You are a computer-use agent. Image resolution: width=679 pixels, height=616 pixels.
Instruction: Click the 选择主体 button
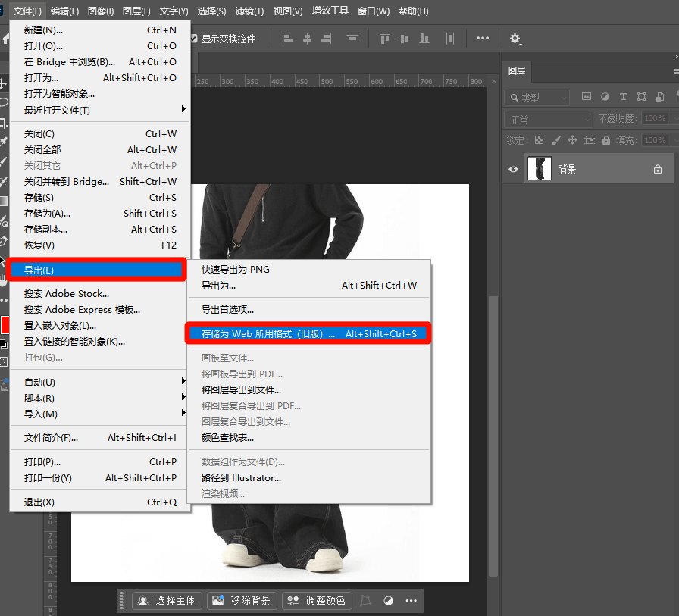tap(167, 600)
